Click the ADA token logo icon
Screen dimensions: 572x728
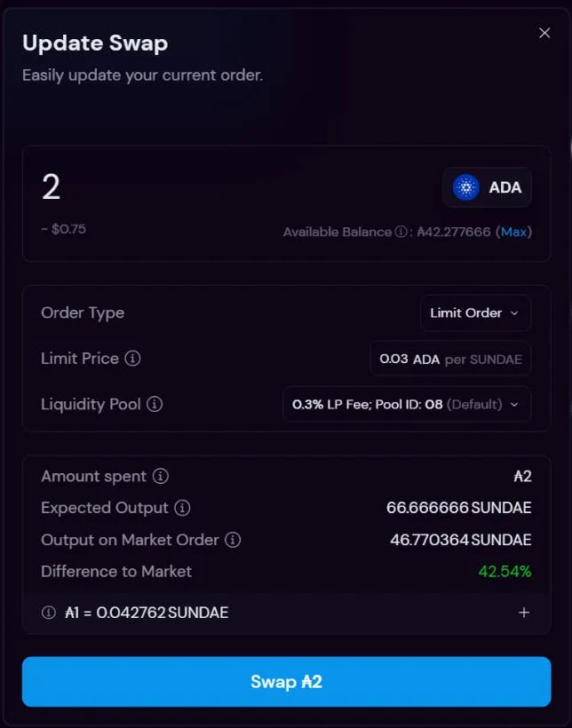click(465, 187)
